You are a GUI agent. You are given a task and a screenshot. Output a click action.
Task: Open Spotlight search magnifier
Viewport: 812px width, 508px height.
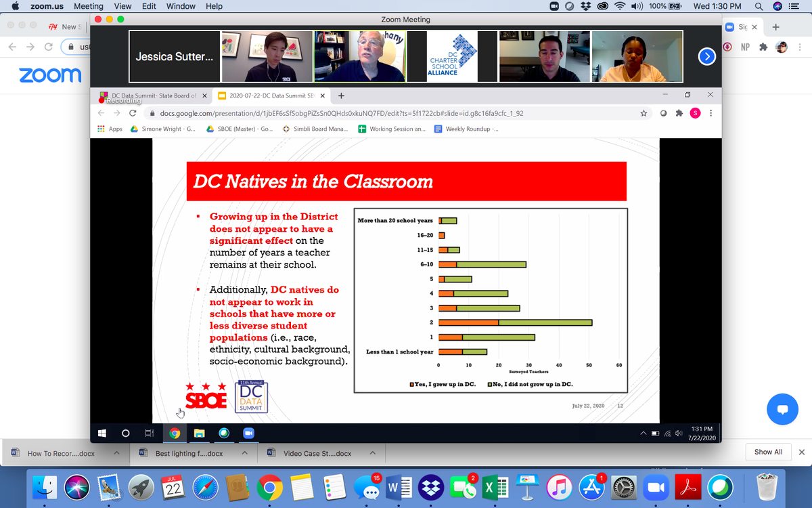pos(759,6)
